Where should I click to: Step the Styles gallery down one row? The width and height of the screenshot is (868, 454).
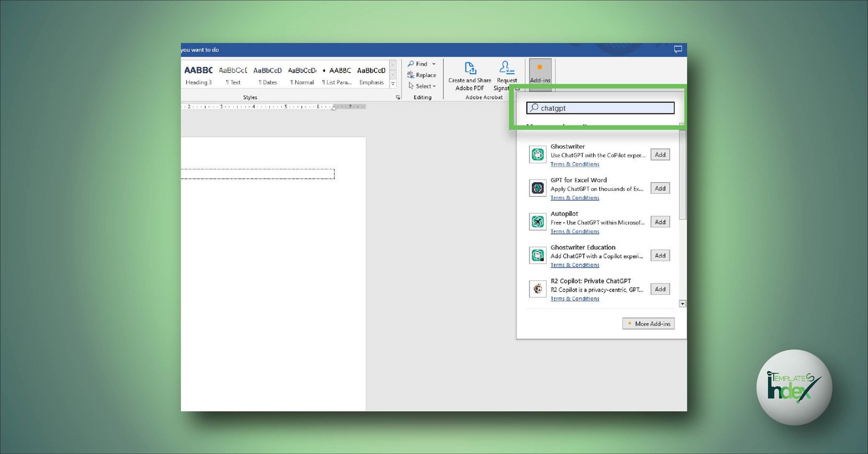(x=393, y=75)
